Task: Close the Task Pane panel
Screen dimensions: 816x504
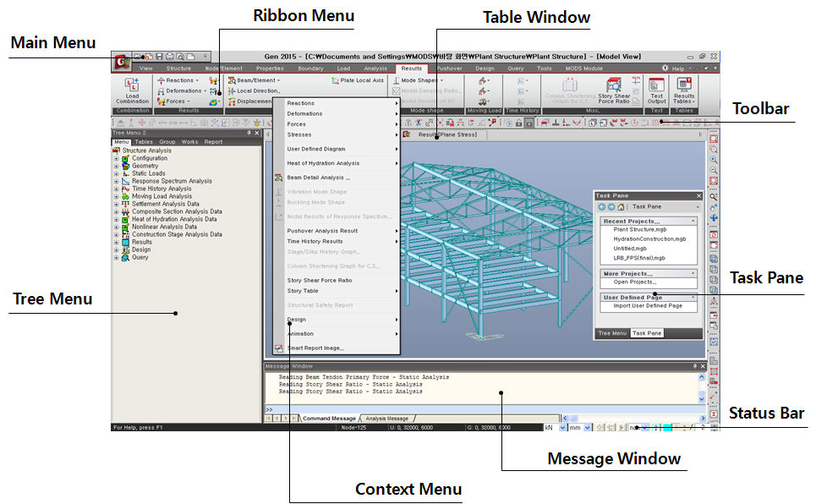Action: (x=698, y=196)
